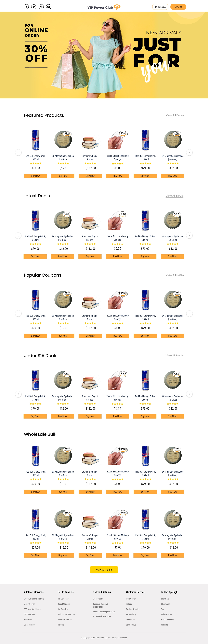Open the Order Status footer link
Screen dimensions: 208x644
[97, 599]
